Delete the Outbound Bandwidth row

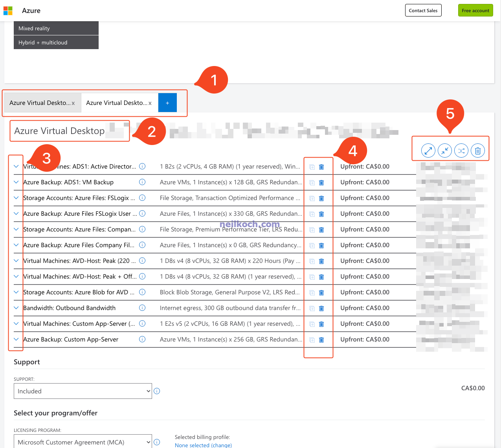321,308
